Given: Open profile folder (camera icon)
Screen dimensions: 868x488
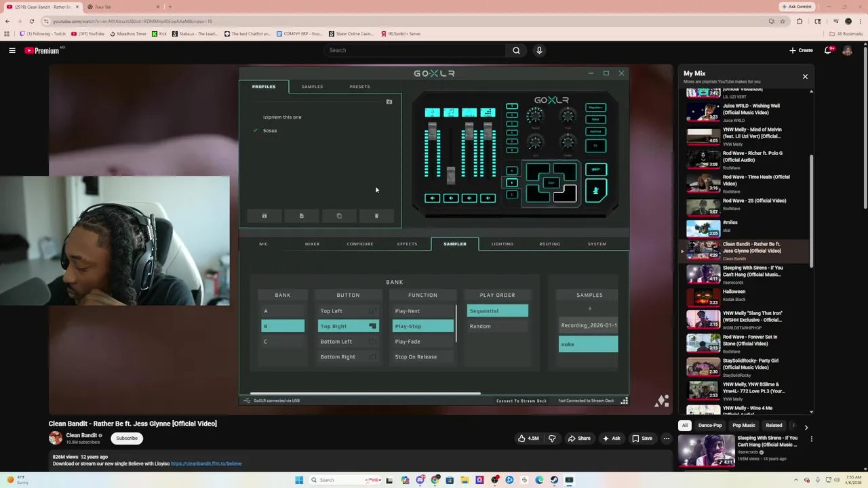Looking at the screenshot, I should point(389,102).
